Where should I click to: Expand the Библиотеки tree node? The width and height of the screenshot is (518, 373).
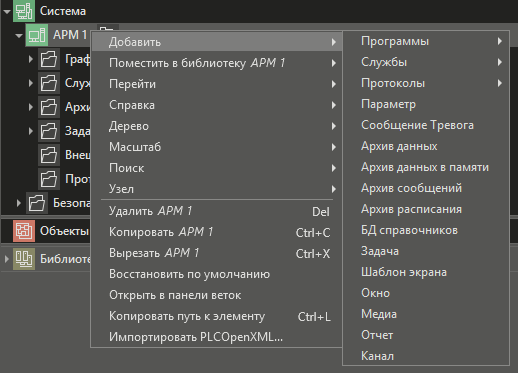[x=7, y=259]
